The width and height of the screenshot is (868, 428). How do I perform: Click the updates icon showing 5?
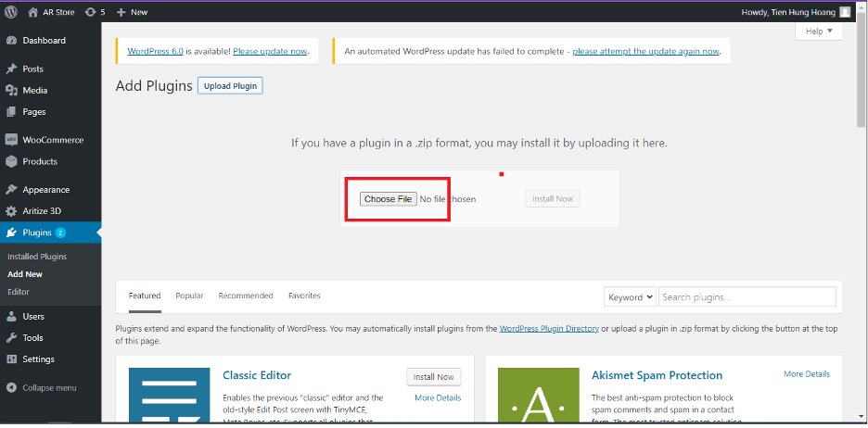(x=90, y=12)
